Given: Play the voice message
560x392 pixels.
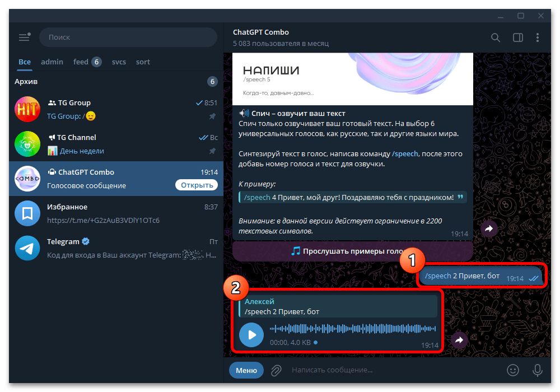Looking at the screenshot, I should [x=251, y=335].
